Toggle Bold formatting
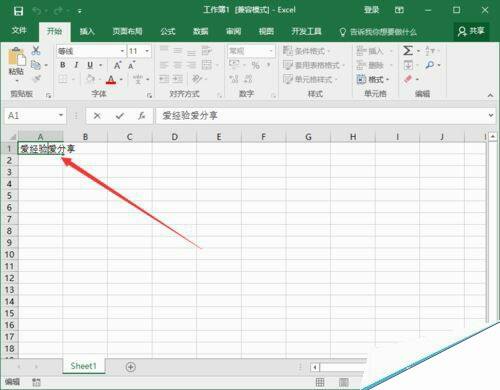 tap(63, 65)
